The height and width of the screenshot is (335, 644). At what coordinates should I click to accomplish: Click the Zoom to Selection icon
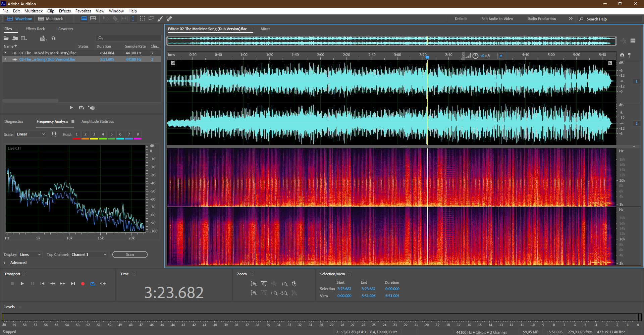[x=284, y=293]
